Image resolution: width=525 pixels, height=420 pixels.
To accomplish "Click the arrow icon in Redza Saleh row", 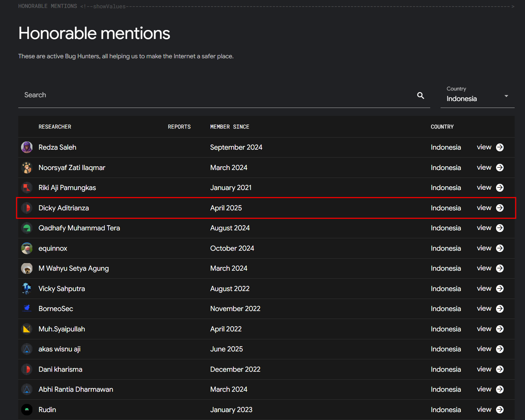I will 500,147.
